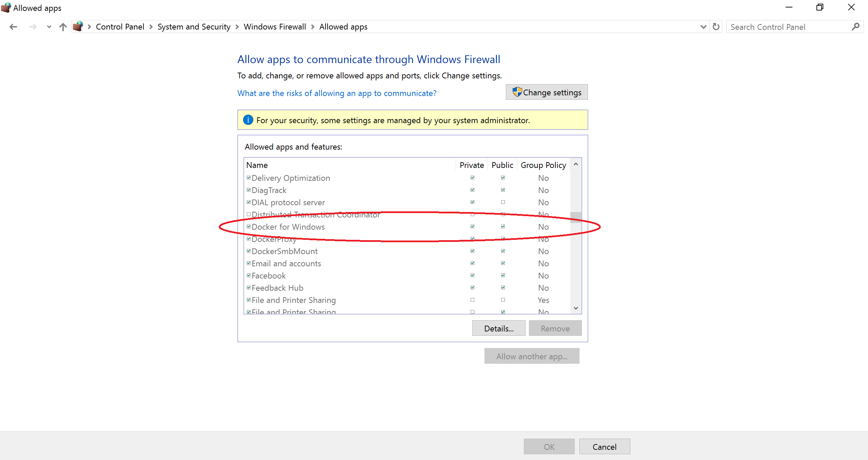Navigate to Control Panel breadcrumb
Screen dimensions: 868x460
coord(120,27)
